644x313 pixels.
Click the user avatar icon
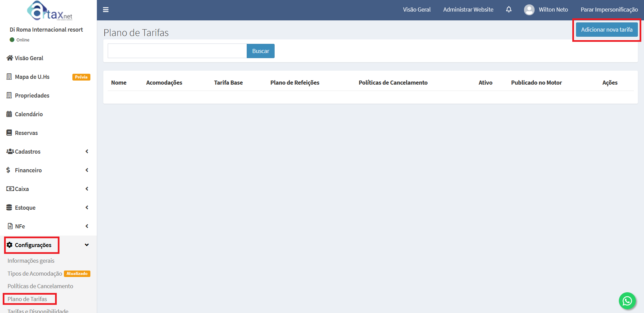click(529, 10)
